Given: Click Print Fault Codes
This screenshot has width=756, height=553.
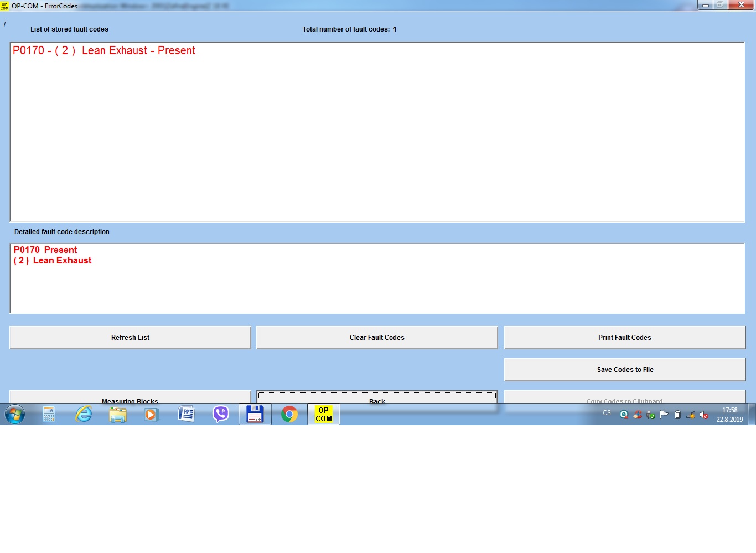Looking at the screenshot, I should click(624, 337).
